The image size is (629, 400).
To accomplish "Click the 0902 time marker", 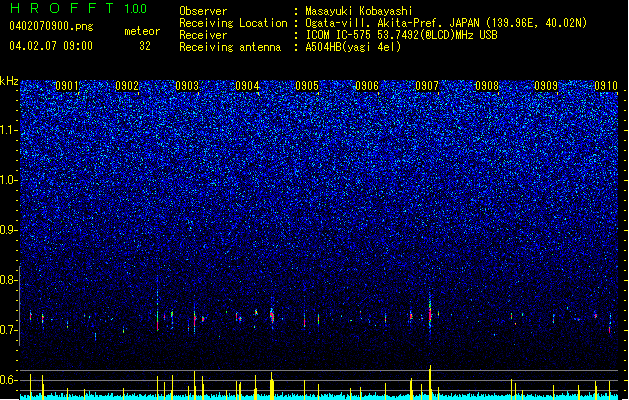I will [x=127, y=86].
